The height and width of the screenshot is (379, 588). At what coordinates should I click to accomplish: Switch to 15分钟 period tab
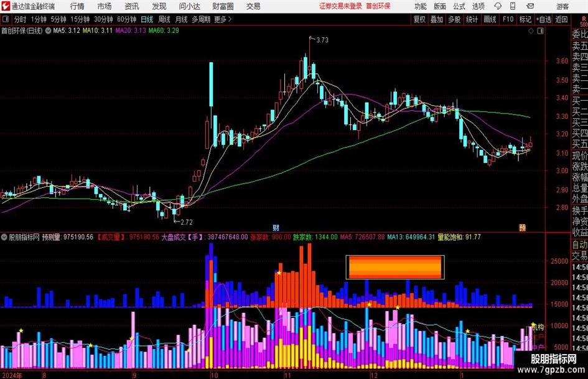click(80, 19)
